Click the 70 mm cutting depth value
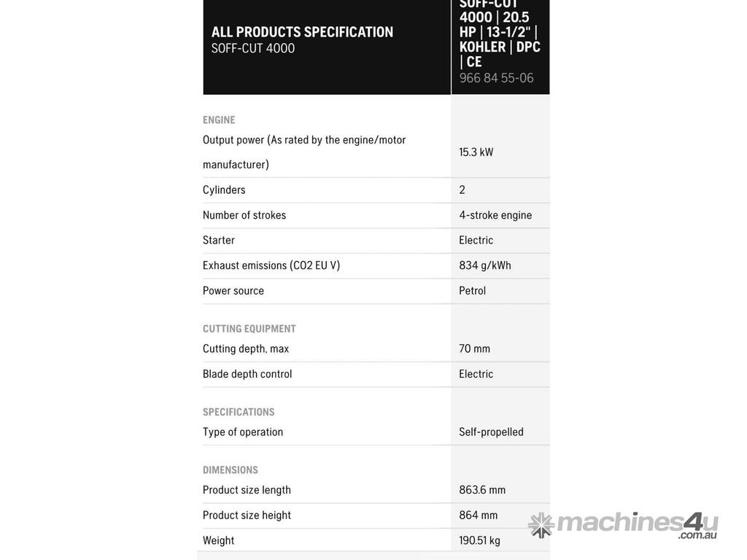Screen dimensions: 747x560 pos(475,349)
